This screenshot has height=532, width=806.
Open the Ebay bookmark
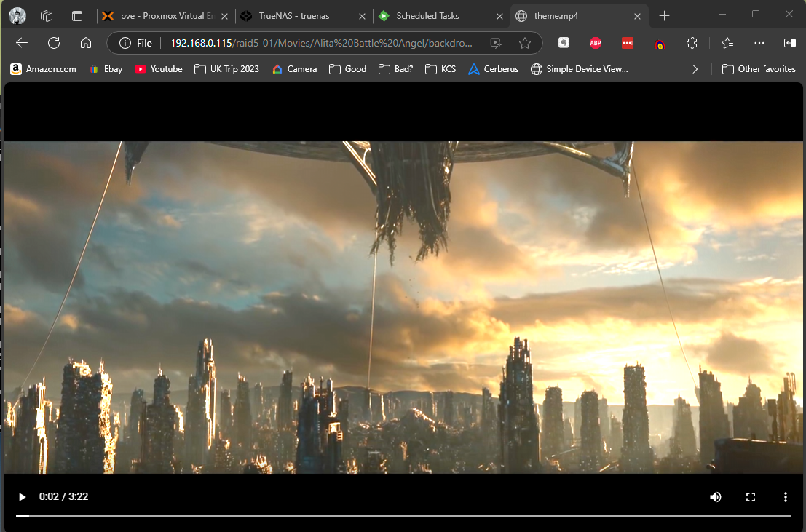click(106, 69)
